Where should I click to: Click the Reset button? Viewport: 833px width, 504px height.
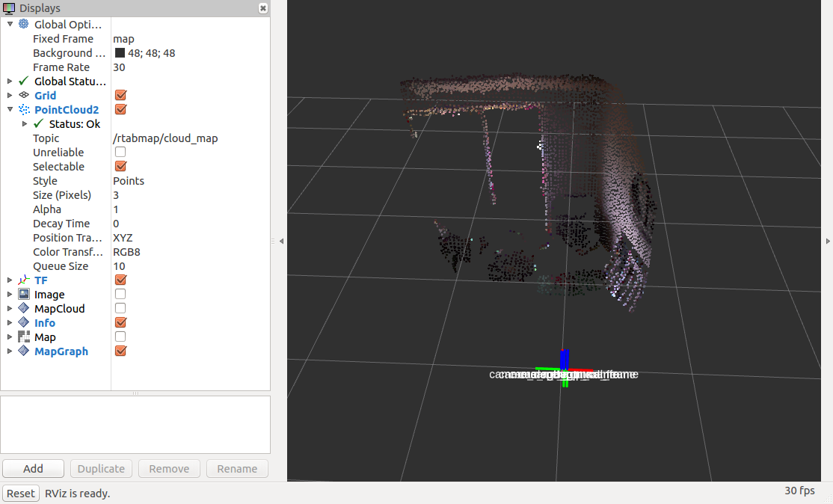click(x=21, y=493)
